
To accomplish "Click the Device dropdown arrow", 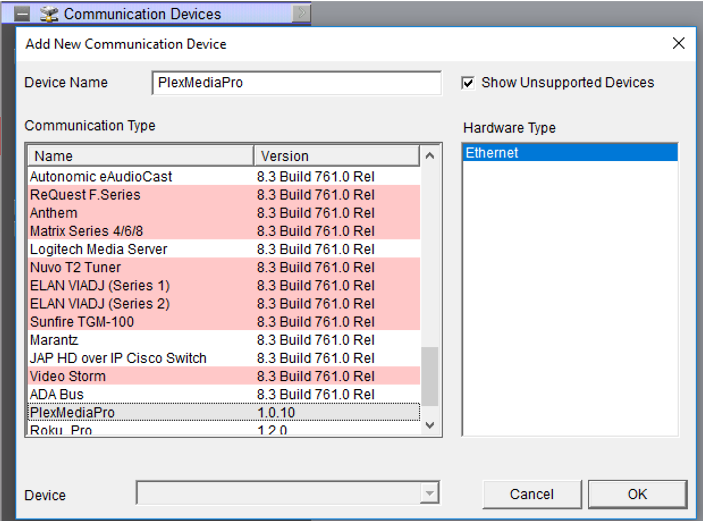I will point(430,493).
